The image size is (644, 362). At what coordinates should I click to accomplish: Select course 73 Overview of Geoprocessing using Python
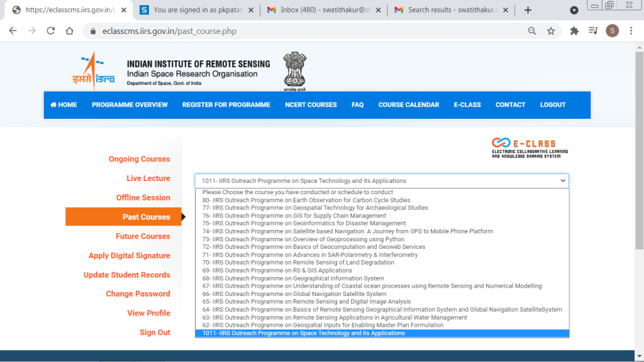303,239
